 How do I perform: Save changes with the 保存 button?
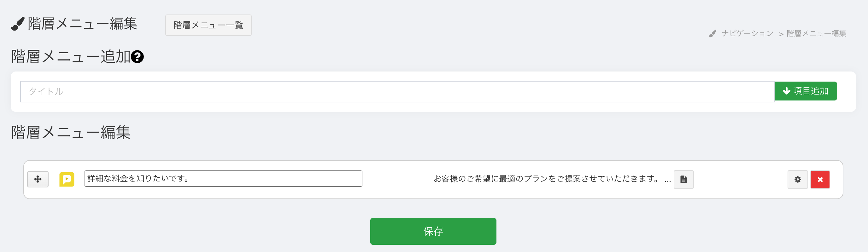[x=433, y=231]
